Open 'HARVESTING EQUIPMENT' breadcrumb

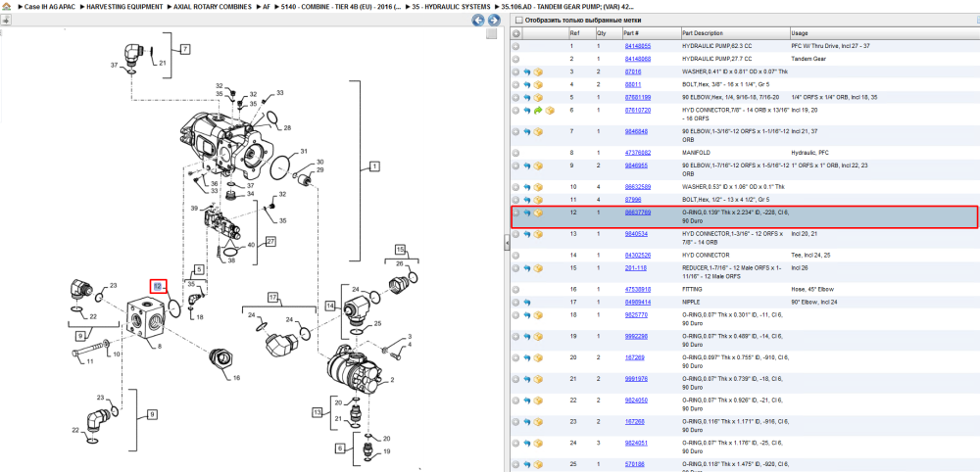(124, 6)
